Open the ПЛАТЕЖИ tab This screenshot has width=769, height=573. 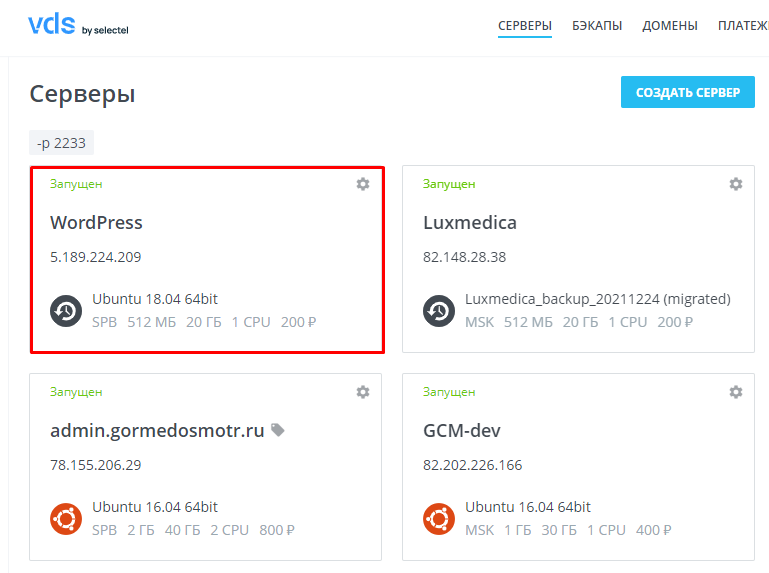coord(743,26)
